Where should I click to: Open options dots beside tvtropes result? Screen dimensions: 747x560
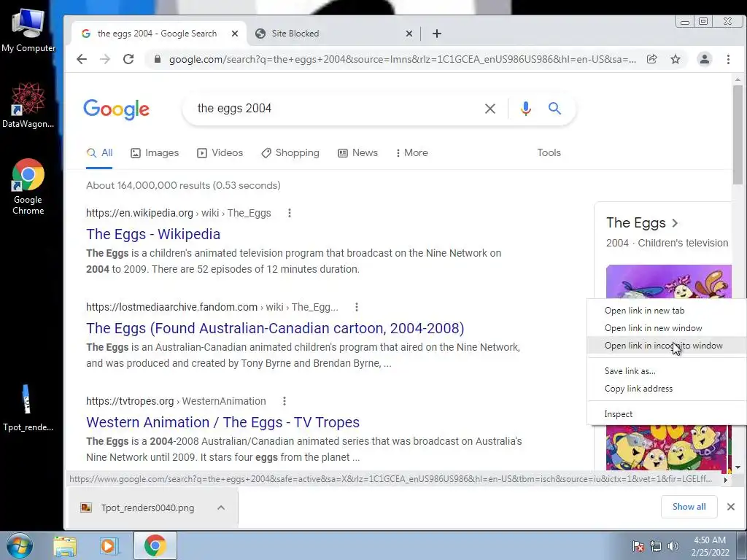click(x=284, y=401)
